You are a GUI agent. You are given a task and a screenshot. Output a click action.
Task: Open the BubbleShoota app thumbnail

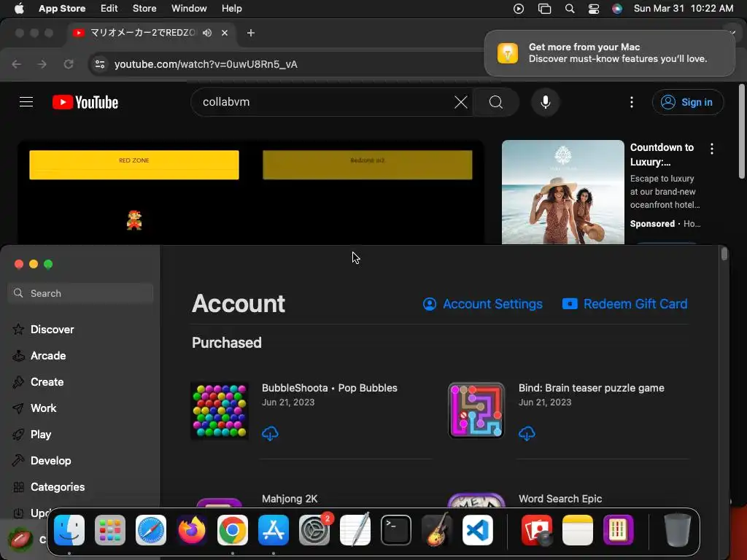click(220, 411)
